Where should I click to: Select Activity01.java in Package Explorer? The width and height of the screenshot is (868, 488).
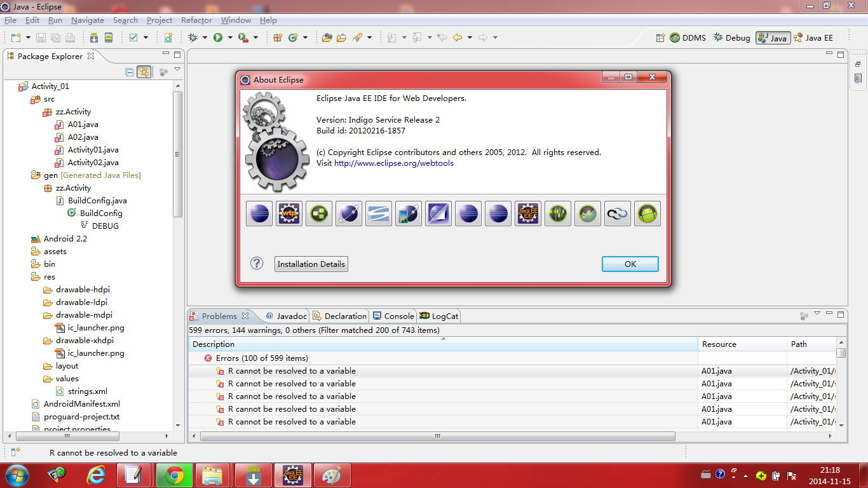[93, 149]
